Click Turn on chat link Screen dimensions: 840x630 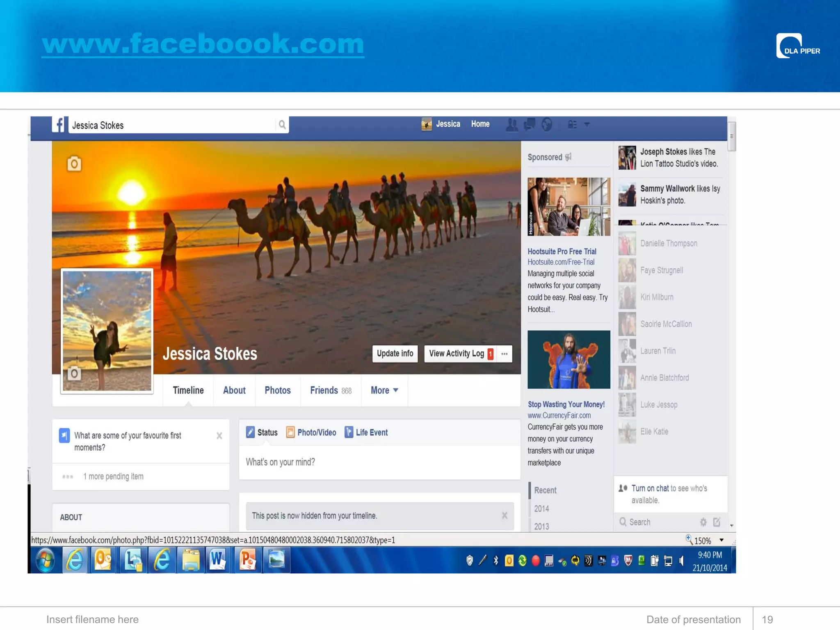[x=650, y=488]
